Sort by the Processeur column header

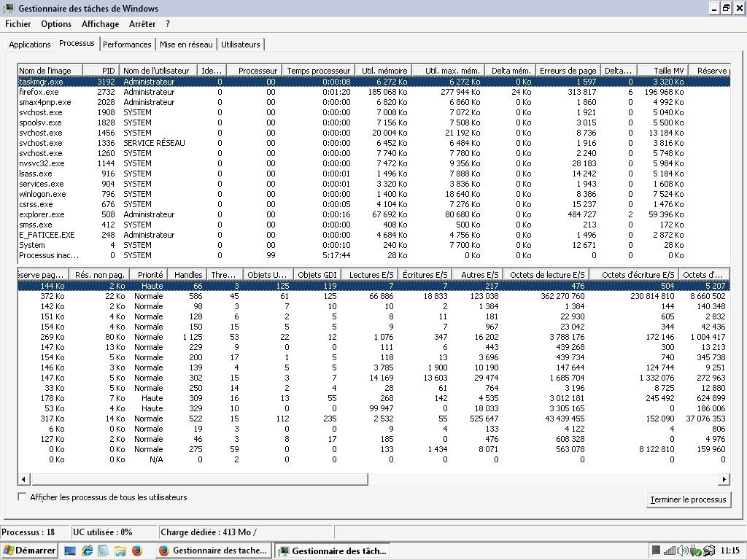coord(254,71)
